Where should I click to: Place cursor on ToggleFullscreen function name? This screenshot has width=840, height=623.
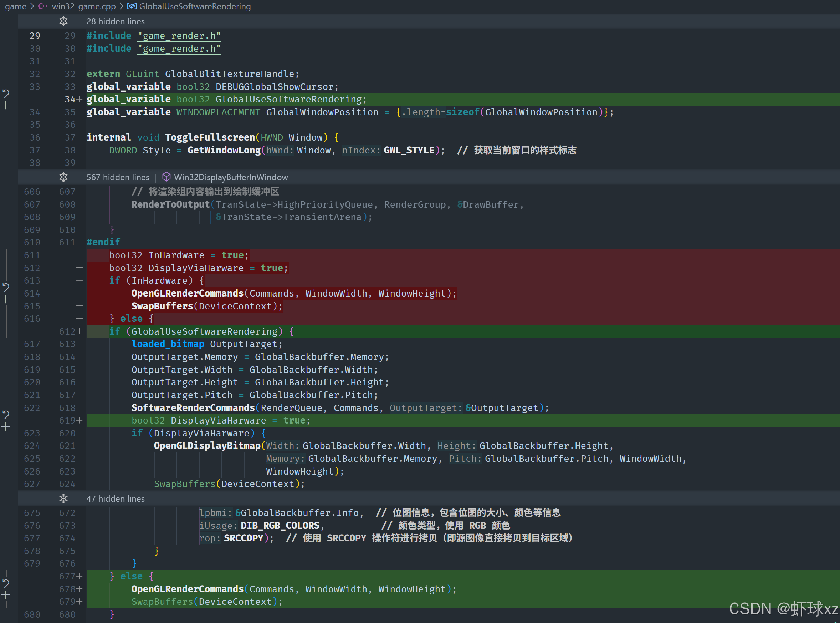pyautogui.click(x=210, y=137)
